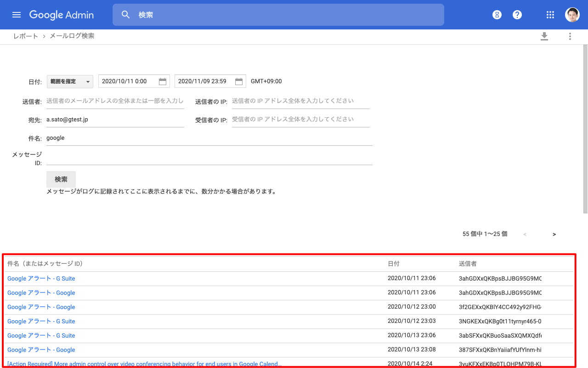The image size is (588, 368).
Task: Click the 送信者 column header
Action: pos(468,264)
